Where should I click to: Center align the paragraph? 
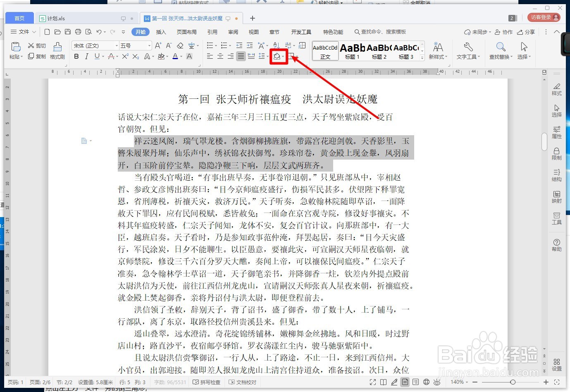pos(220,56)
